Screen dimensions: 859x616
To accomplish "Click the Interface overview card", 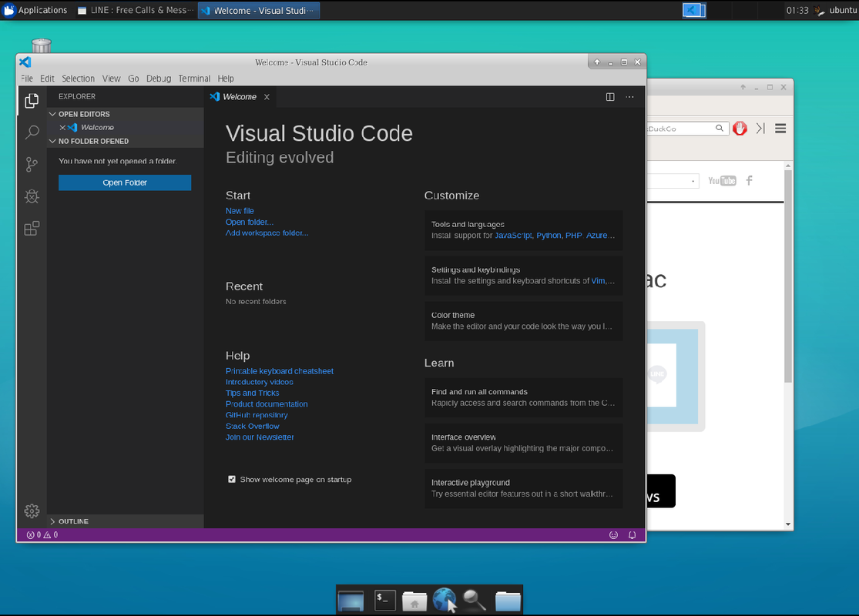I will tap(523, 443).
